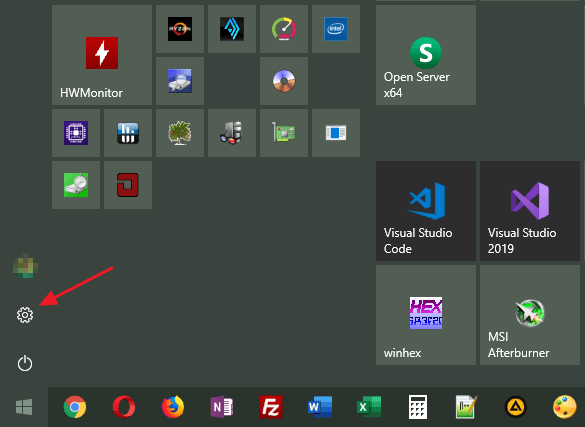Open Opera browser from the taskbar
This screenshot has width=585, height=427.
click(x=124, y=407)
